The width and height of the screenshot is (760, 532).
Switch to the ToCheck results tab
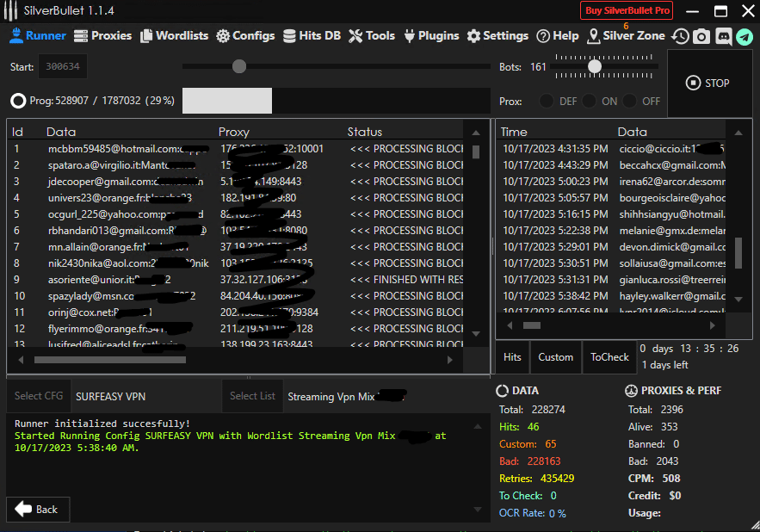coord(609,357)
